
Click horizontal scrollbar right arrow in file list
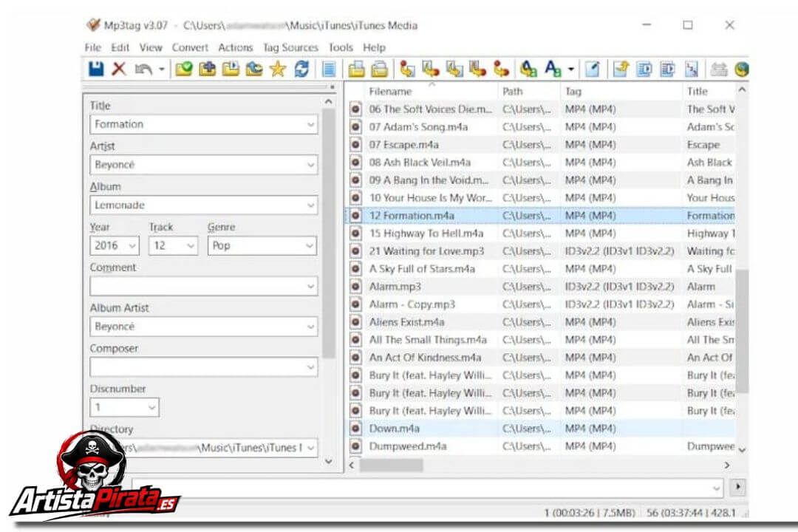pyautogui.click(x=727, y=465)
